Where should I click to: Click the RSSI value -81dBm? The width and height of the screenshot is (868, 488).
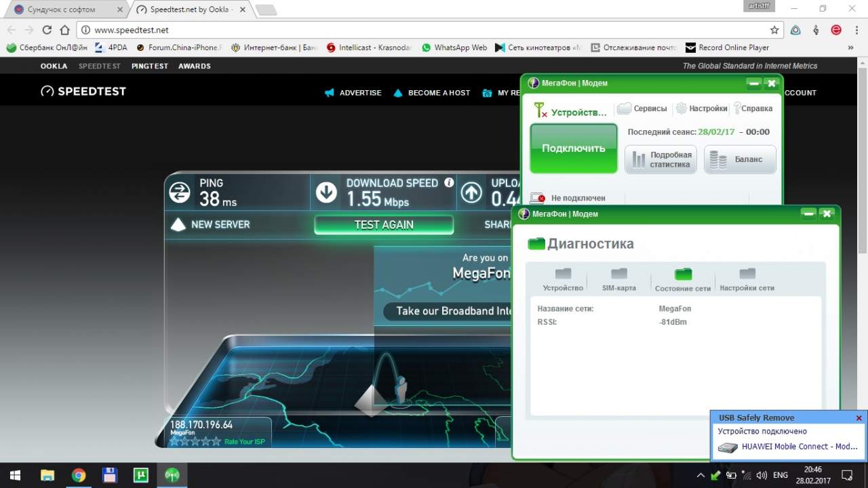point(673,322)
